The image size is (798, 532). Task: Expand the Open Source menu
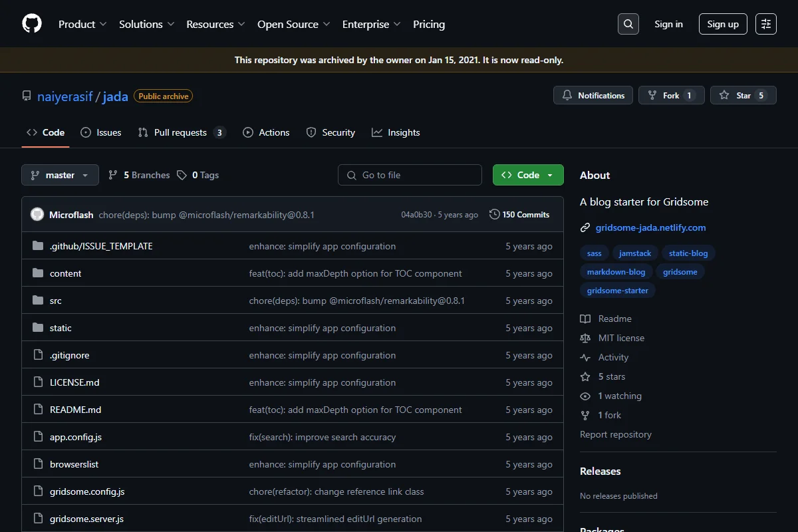pos(294,24)
